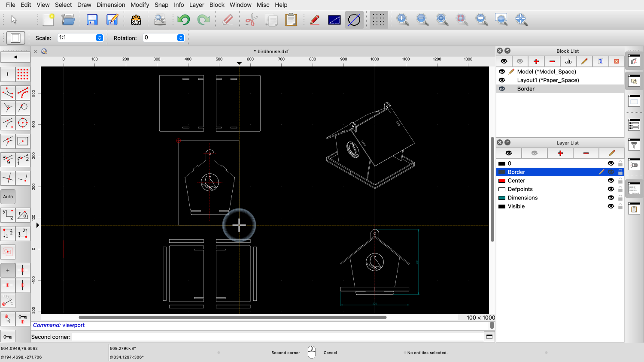Hide the Center layer
644x362 pixels.
(x=611, y=181)
